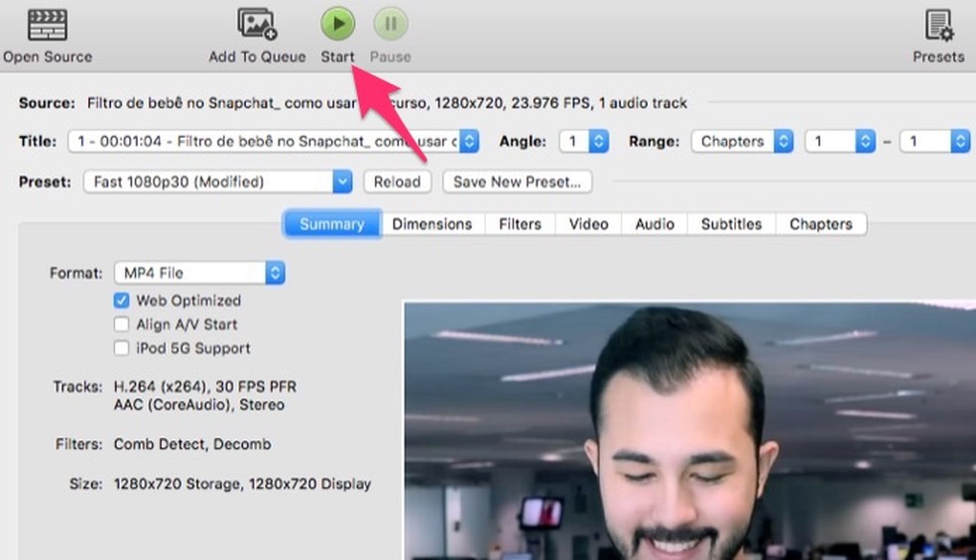
Task: Enable the iPod 5G Support checkbox
Action: (x=121, y=348)
